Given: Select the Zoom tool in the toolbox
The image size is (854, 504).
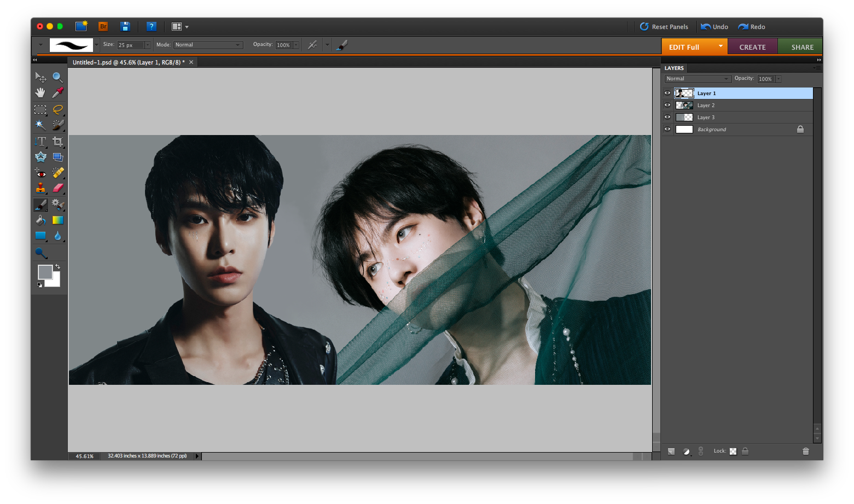Looking at the screenshot, I should (57, 77).
